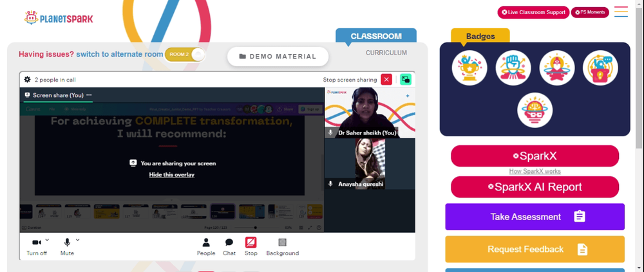Open call settings gear icon
Screen dimensions: 644x272
pyautogui.click(x=27, y=80)
